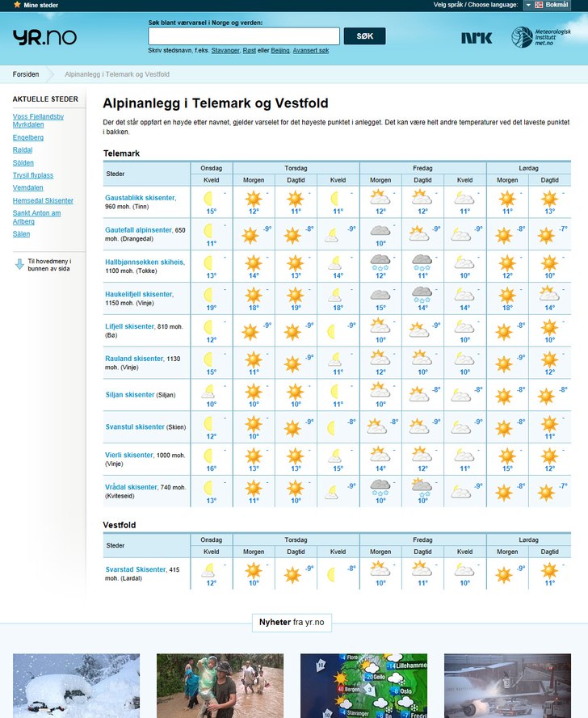Open the Mine steder menu
This screenshot has height=718, width=588.
(x=40, y=5)
